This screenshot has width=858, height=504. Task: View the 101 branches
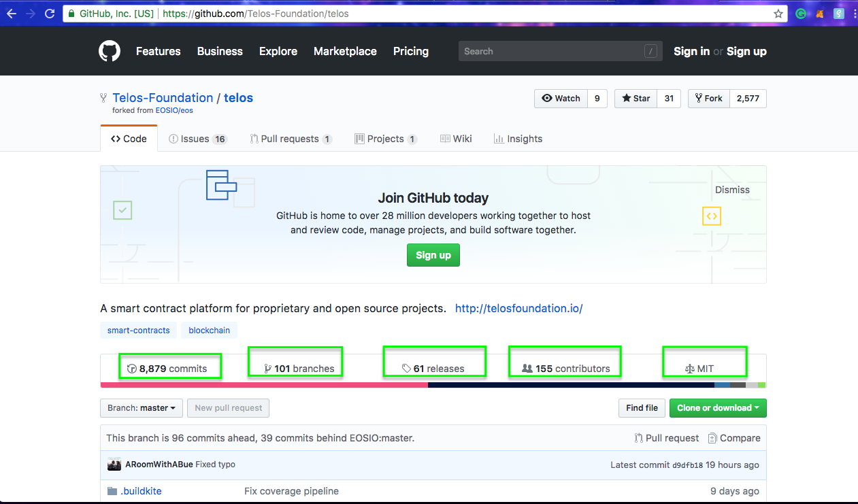(x=299, y=369)
